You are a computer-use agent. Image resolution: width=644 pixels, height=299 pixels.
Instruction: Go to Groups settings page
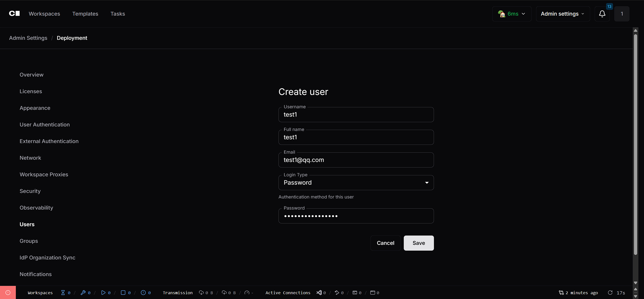[x=29, y=241]
